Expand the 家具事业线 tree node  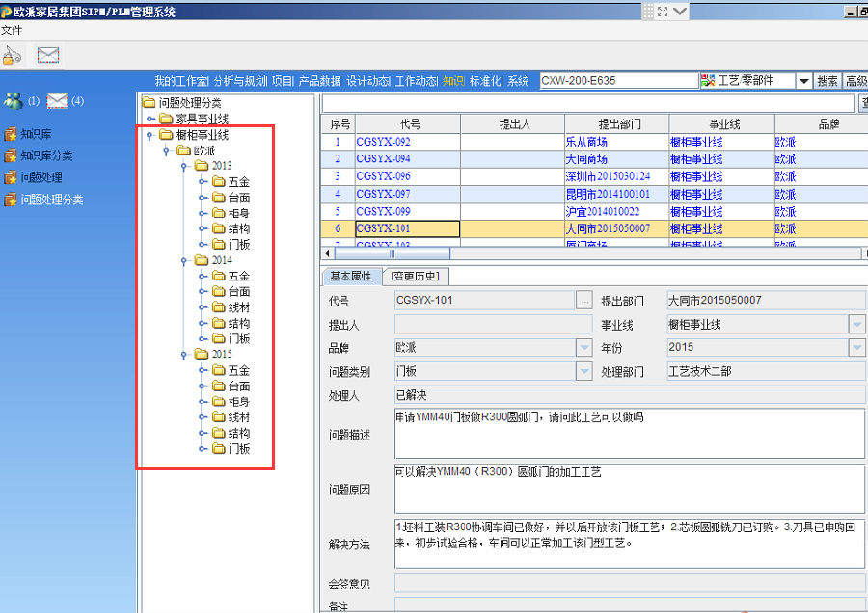coord(150,119)
